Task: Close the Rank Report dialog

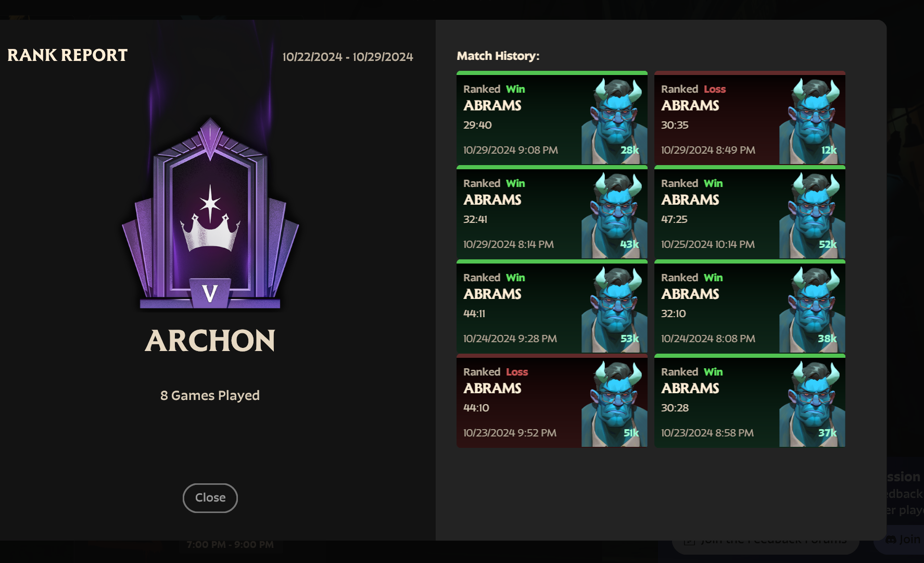Action: [x=210, y=498]
